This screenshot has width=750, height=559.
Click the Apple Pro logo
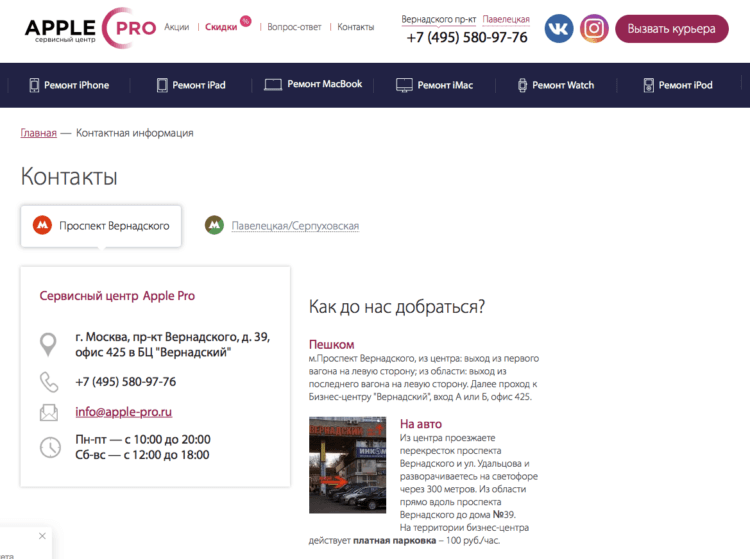(x=90, y=28)
